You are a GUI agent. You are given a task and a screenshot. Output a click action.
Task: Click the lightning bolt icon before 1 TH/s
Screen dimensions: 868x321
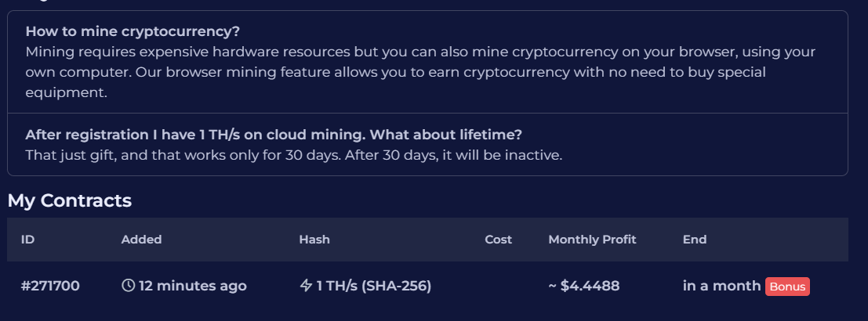(x=306, y=286)
